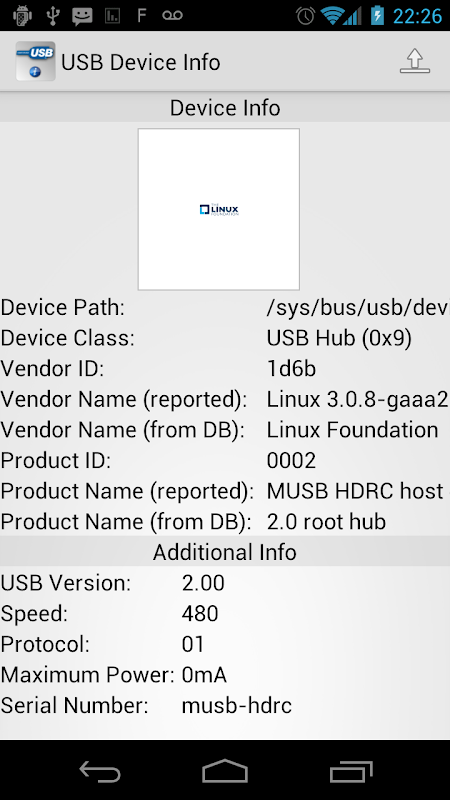Tap the USB connection status bar icon
Screen dimensions: 450x800
click(52, 15)
